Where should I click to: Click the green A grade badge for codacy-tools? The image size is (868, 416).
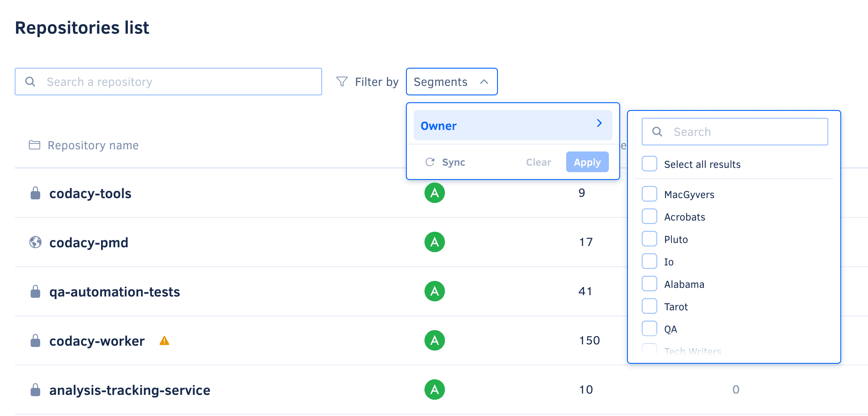[434, 193]
